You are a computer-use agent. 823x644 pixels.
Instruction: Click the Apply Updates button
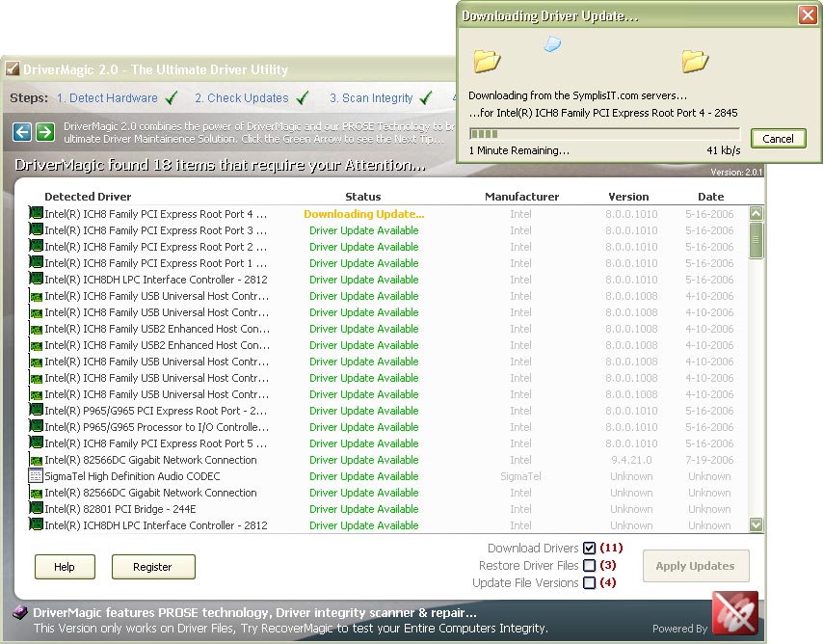(696, 566)
